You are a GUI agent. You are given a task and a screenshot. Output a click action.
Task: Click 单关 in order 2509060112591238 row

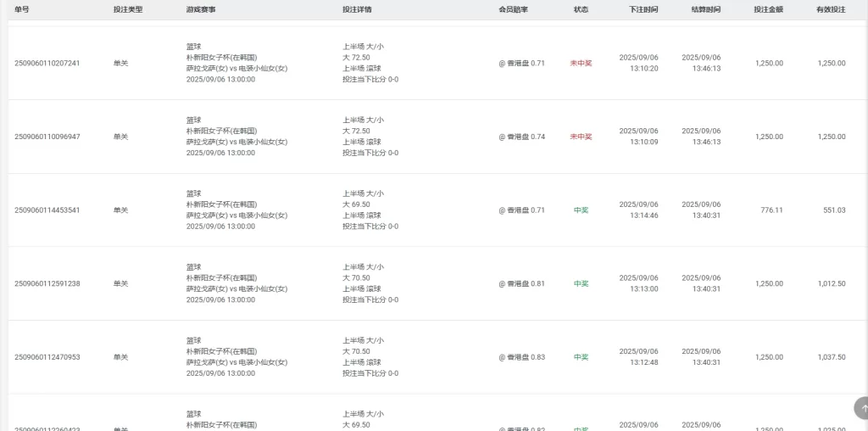[120, 283]
